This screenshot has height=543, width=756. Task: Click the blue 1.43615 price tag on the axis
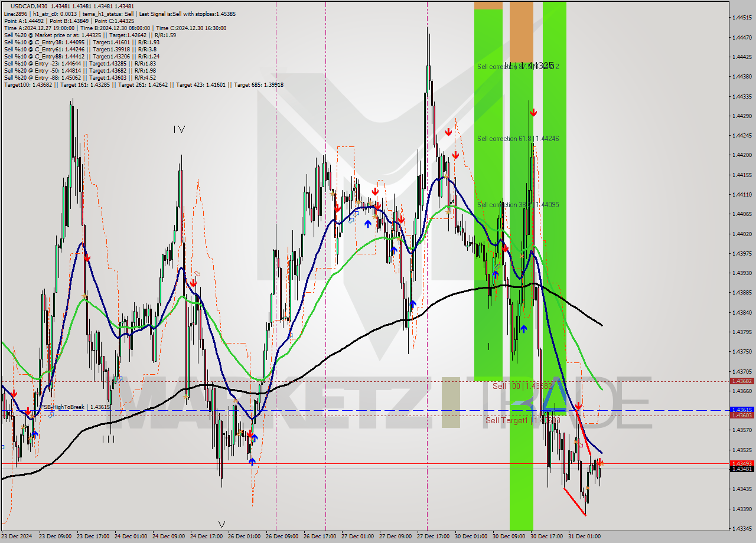point(742,410)
